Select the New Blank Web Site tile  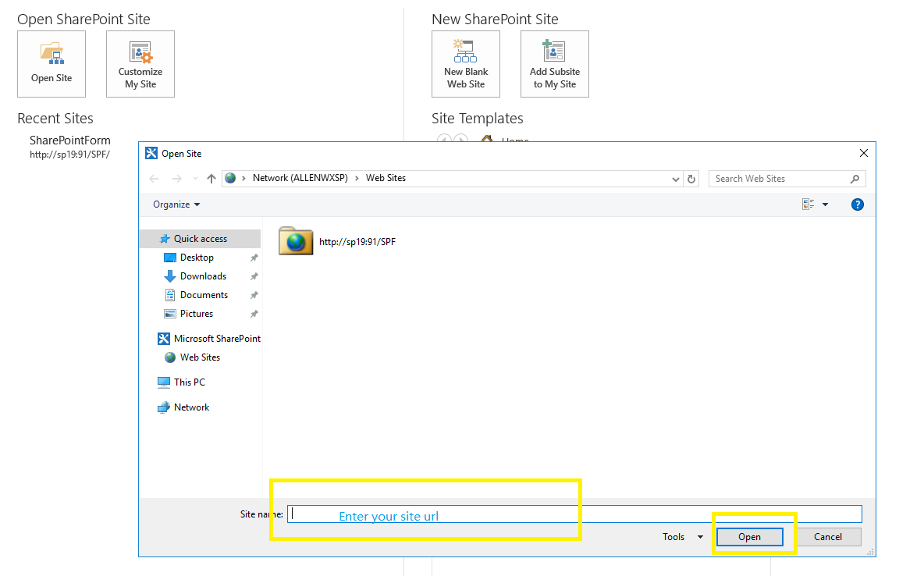pyautogui.click(x=466, y=64)
